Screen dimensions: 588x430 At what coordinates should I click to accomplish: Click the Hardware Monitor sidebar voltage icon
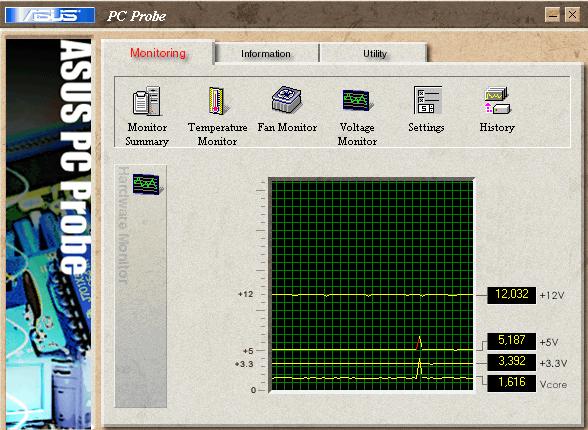point(147,184)
